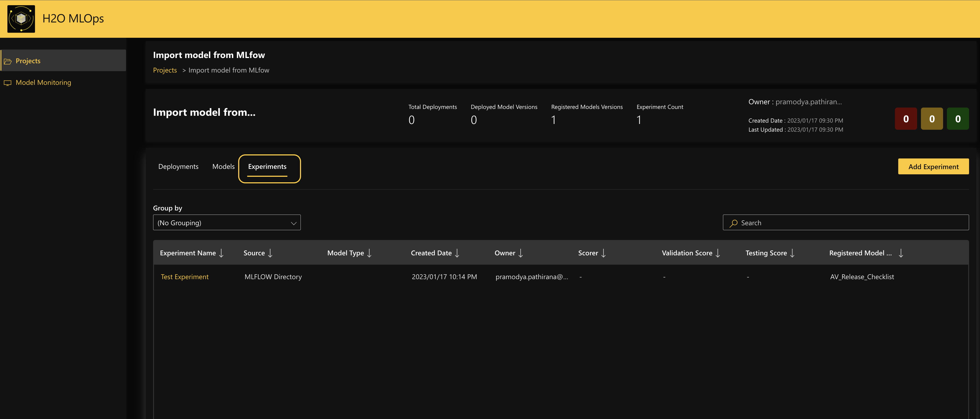The image size is (980, 419).
Task: Click the H2O MLOps title text
Action: [73, 18]
